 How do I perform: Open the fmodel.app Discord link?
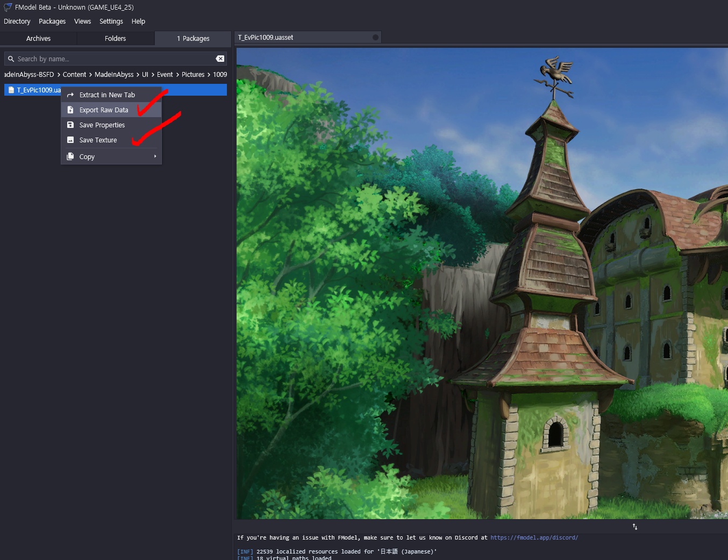point(534,537)
